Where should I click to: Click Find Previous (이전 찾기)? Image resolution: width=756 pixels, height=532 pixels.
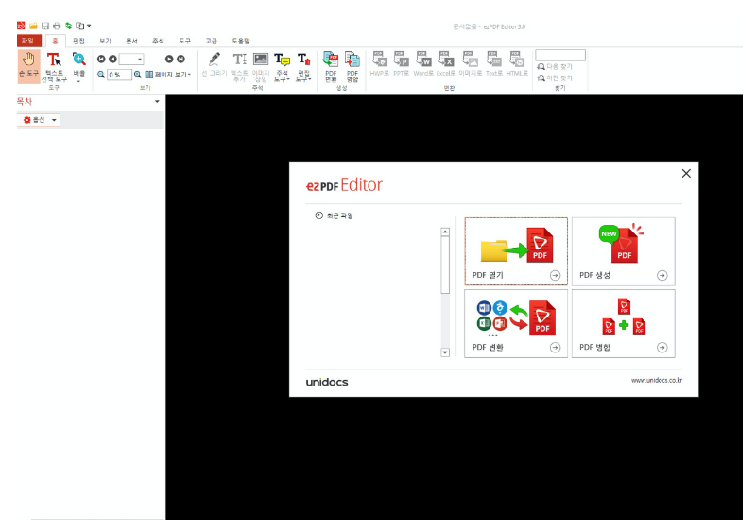pos(555,78)
